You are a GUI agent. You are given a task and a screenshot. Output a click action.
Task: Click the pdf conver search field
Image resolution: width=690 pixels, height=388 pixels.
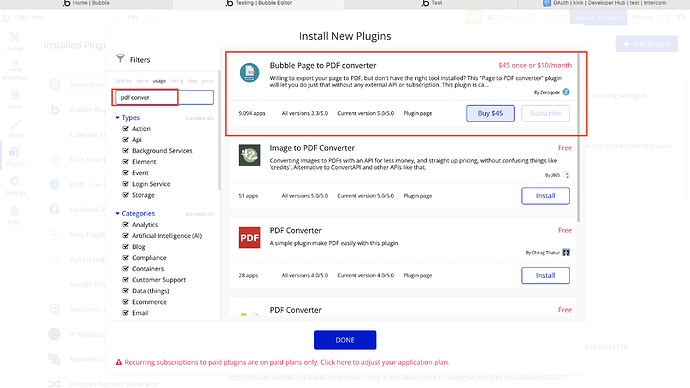164,97
